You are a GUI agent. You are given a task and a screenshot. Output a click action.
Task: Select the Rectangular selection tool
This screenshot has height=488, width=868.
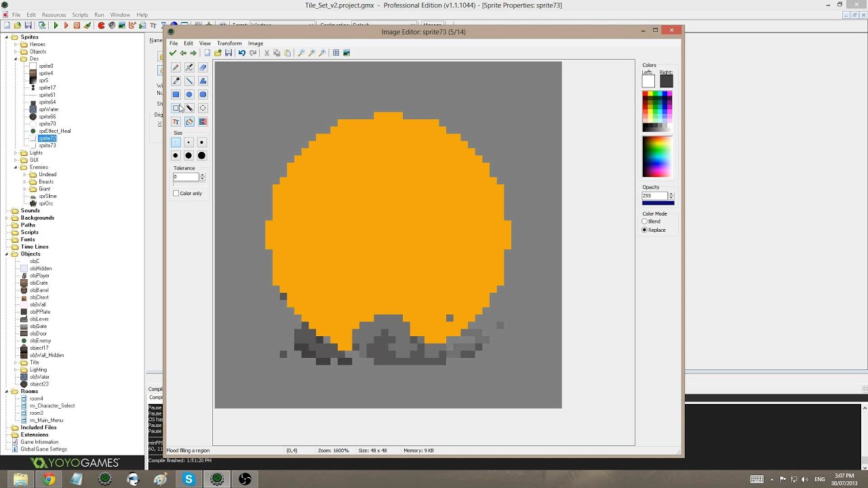[x=176, y=108]
